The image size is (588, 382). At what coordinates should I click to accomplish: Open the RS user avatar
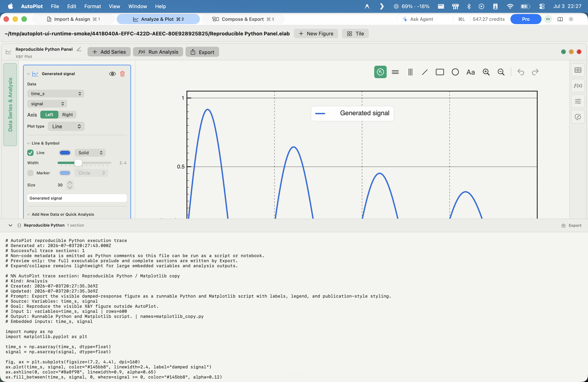[548, 19]
